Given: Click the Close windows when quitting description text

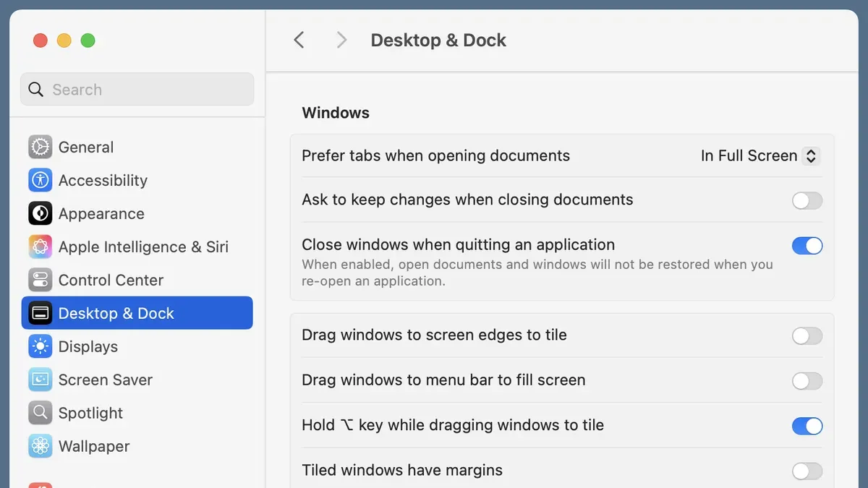Looking at the screenshot, I should [537, 273].
